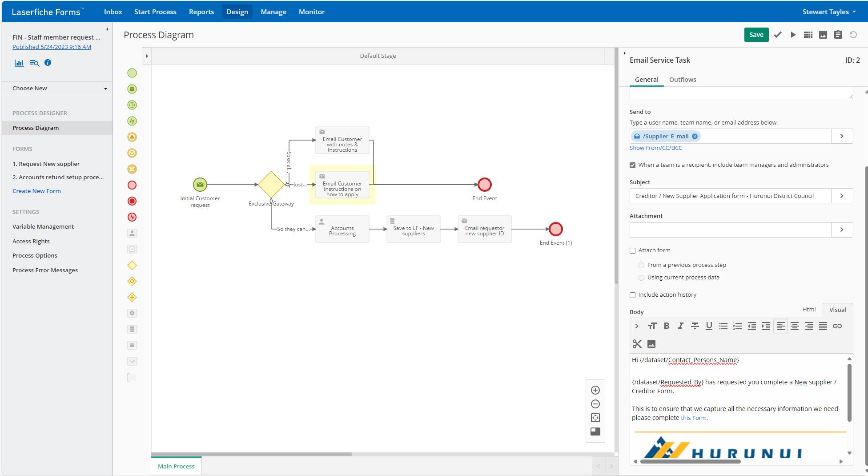Image resolution: width=868 pixels, height=476 pixels.
Task: Switch to the Outflows tab
Action: pos(682,80)
